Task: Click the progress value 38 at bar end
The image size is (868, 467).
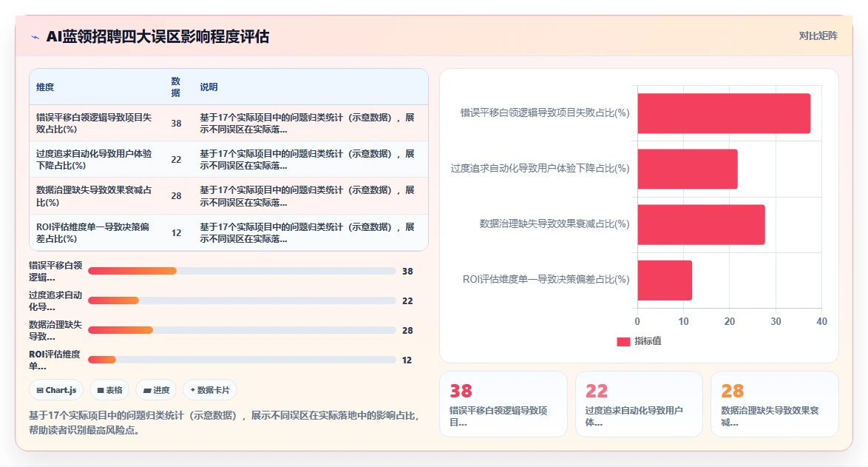Action: click(x=407, y=272)
